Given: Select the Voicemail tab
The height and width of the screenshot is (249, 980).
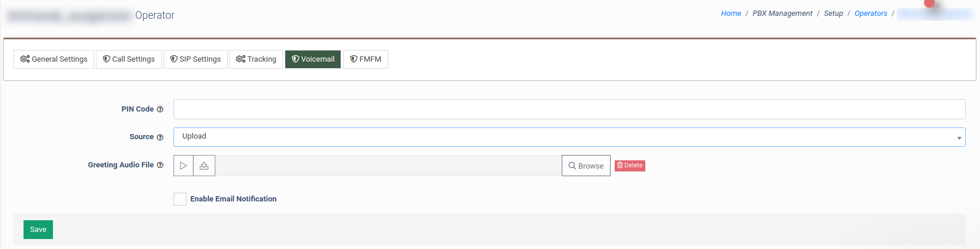Looking at the screenshot, I should tap(313, 59).
